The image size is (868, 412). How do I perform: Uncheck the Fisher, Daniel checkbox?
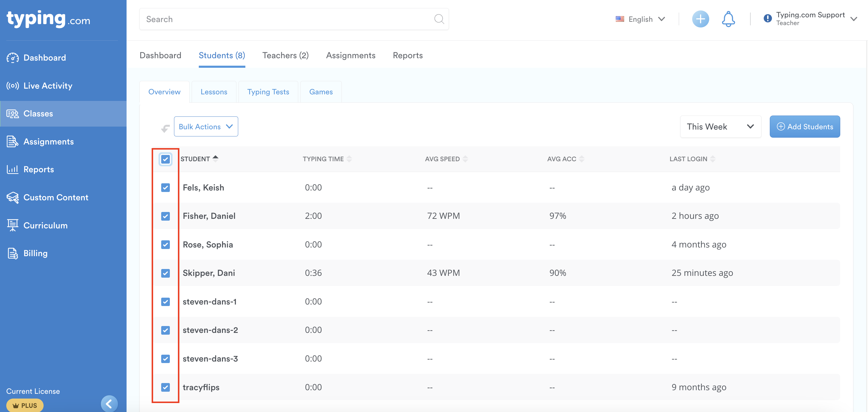coord(165,216)
